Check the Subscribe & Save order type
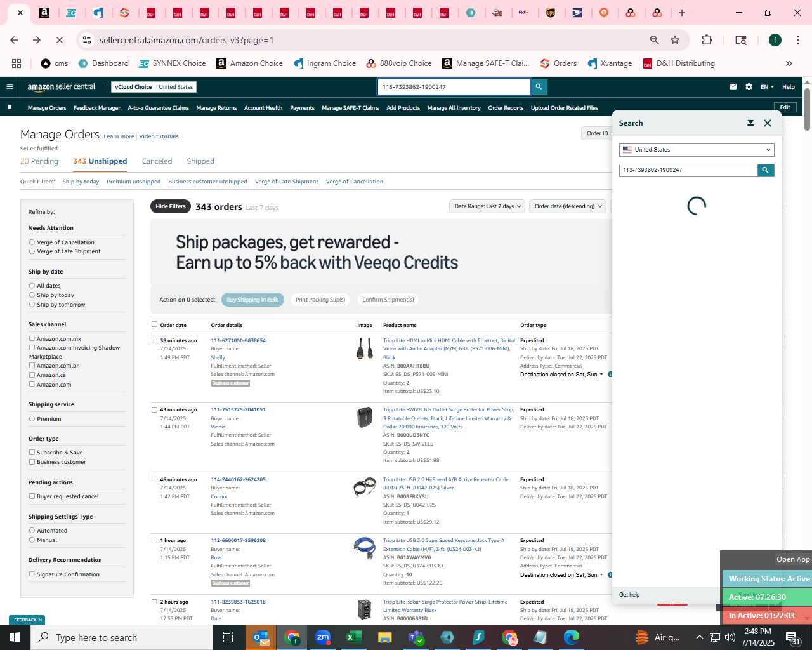The image size is (812, 650). 32,453
